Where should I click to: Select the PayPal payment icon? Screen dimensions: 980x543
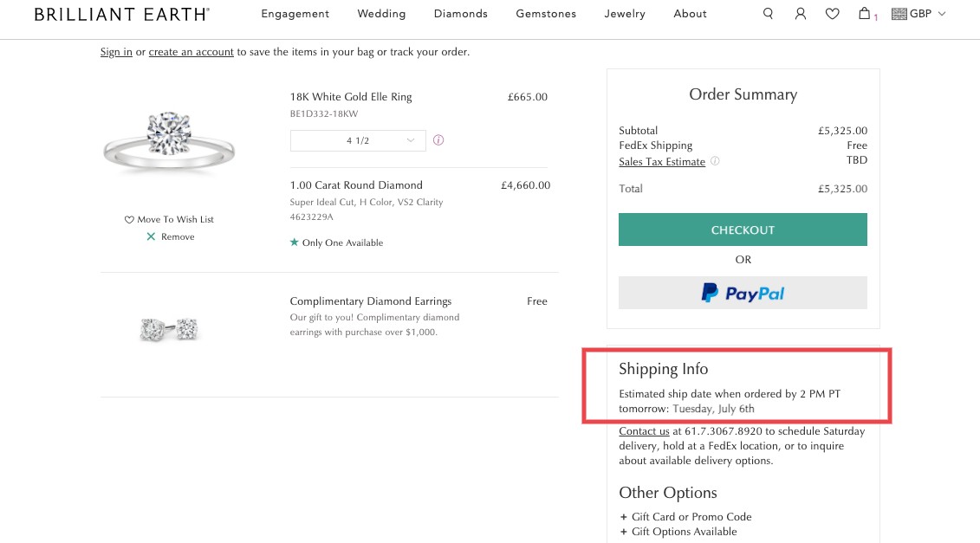(x=743, y=293)
